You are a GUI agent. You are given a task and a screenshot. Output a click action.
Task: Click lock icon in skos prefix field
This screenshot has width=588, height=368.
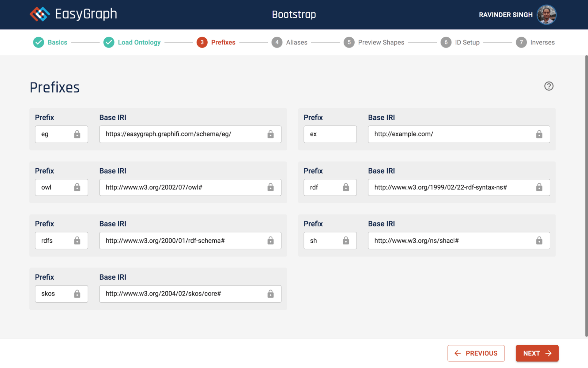(77, 294)
